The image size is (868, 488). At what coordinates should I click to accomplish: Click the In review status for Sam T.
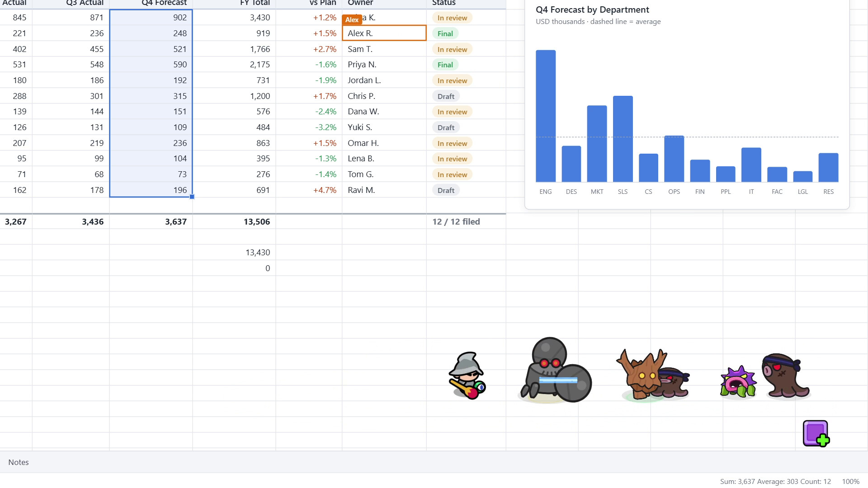click(452, 49)
